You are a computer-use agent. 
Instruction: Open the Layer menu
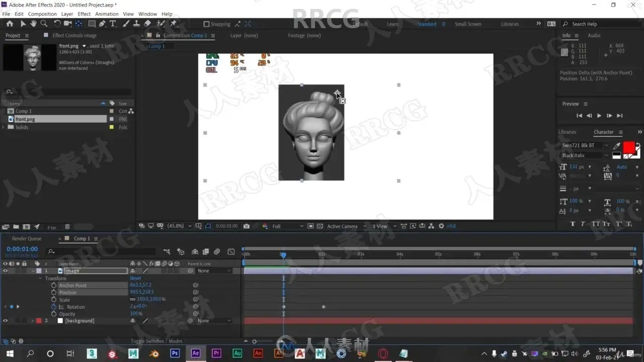pyautogui.click(x=67, y=14)
